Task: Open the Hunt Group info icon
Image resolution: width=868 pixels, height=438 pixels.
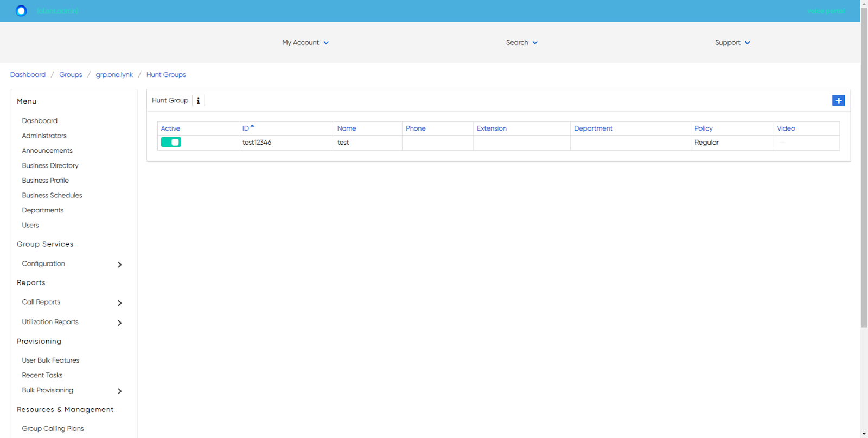Action: [x=199, y=101]
